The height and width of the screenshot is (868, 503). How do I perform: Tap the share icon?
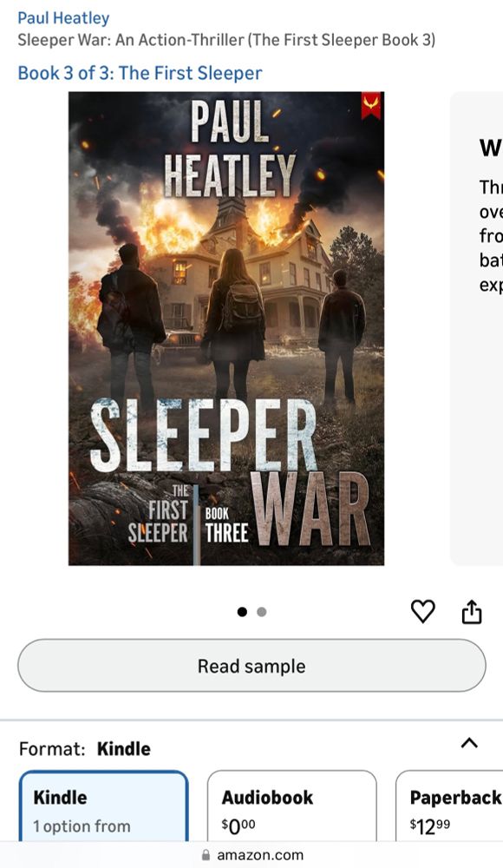coord(472,611)
